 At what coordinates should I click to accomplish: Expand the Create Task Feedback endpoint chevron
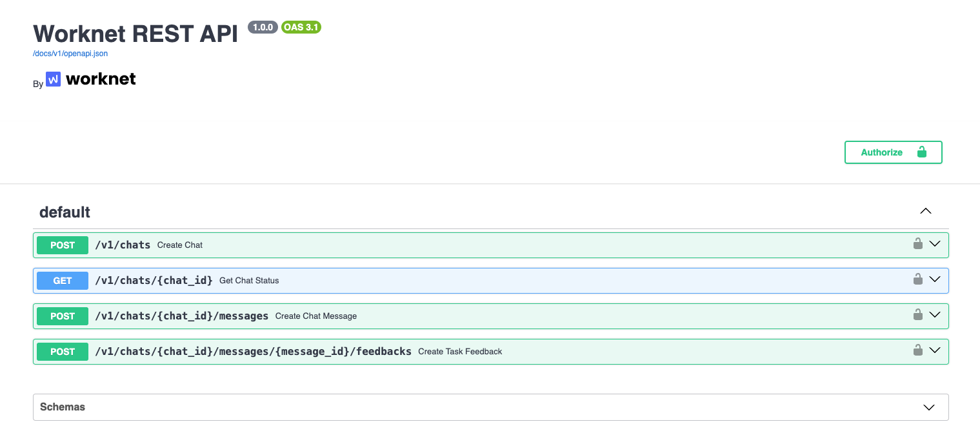coord(935,350)
